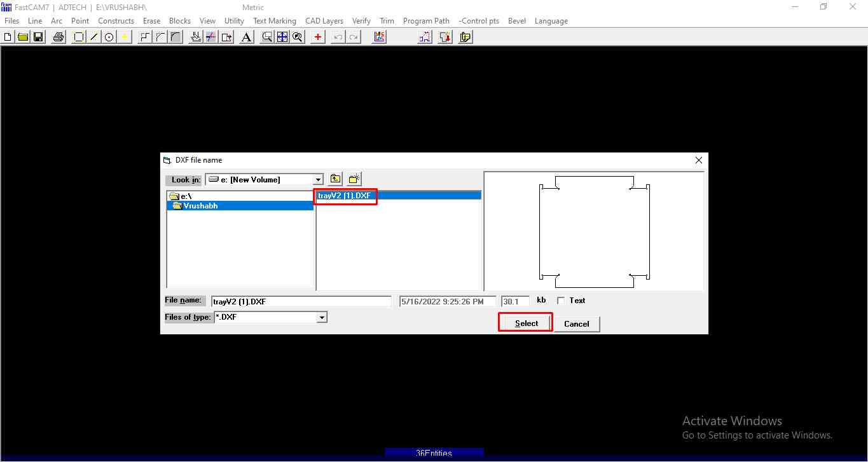The image size is (868, 462).
Task: Select the e:\ root folder
Action: (x=240, y=196)
